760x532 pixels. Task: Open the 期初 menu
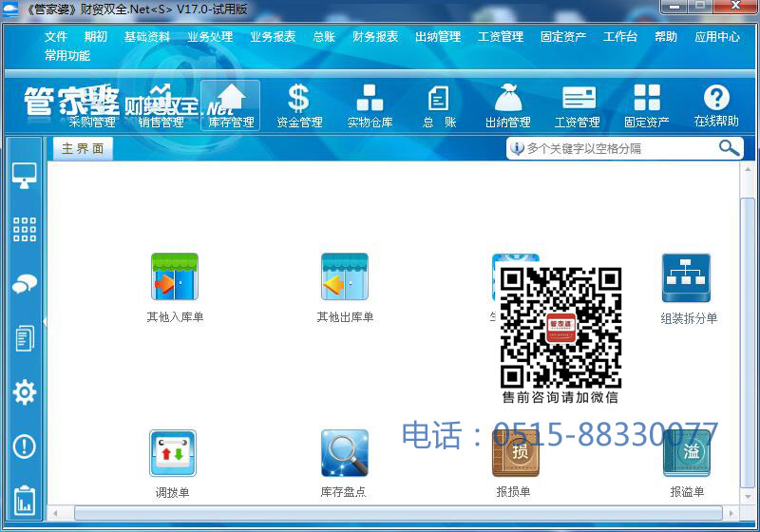(96, 37)
